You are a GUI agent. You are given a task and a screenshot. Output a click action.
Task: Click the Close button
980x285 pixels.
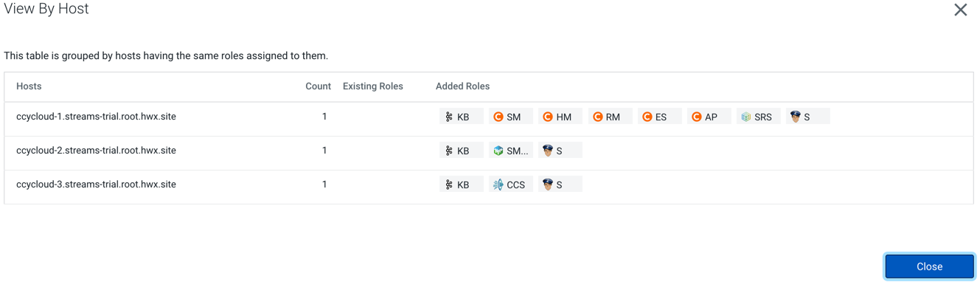[x=929, y=267]
